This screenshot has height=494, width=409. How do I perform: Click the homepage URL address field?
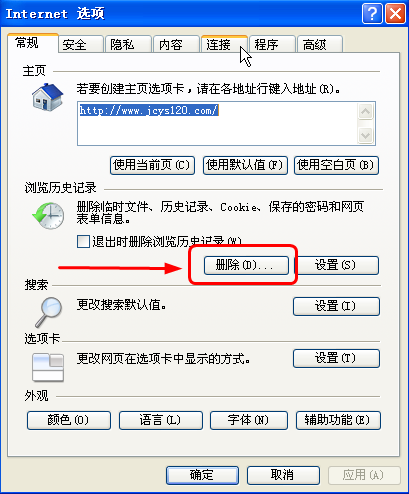[x=217, y=124]
